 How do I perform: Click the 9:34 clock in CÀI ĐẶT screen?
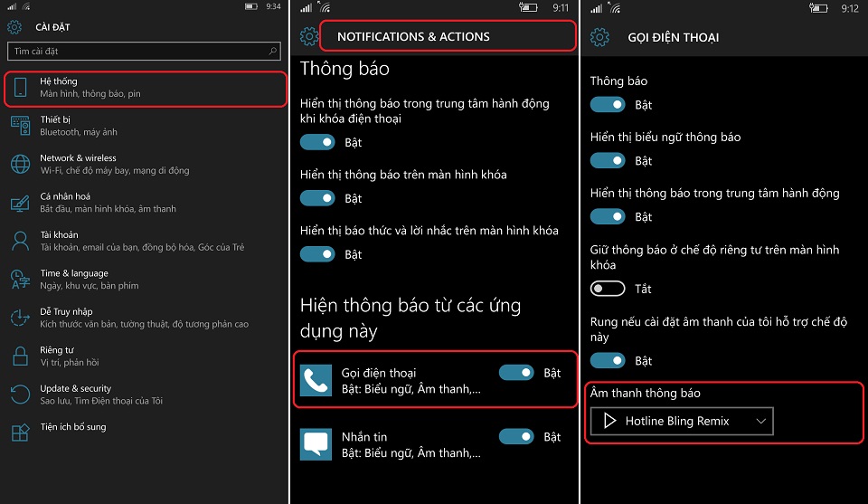tap(273, 6)
